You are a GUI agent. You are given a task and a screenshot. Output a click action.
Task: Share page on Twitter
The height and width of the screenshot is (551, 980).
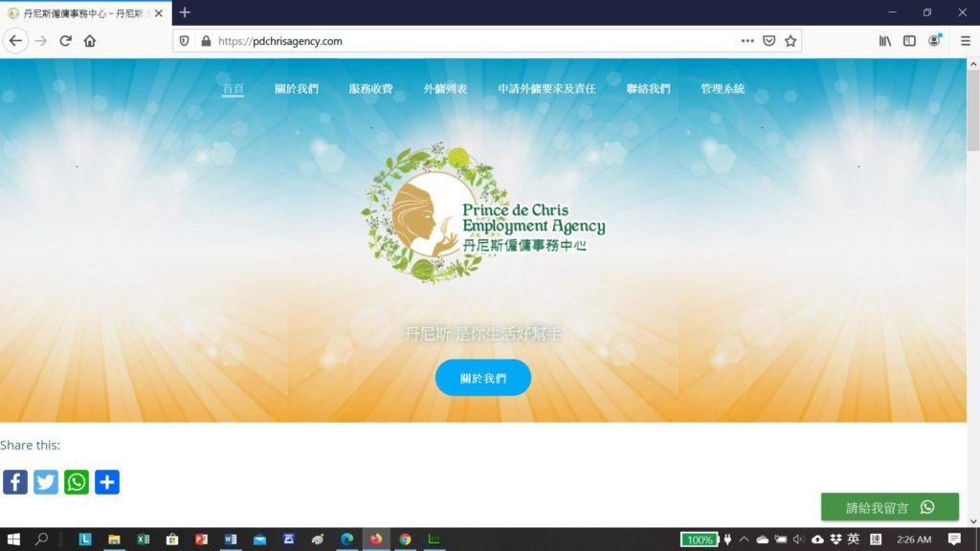(46, 482)
